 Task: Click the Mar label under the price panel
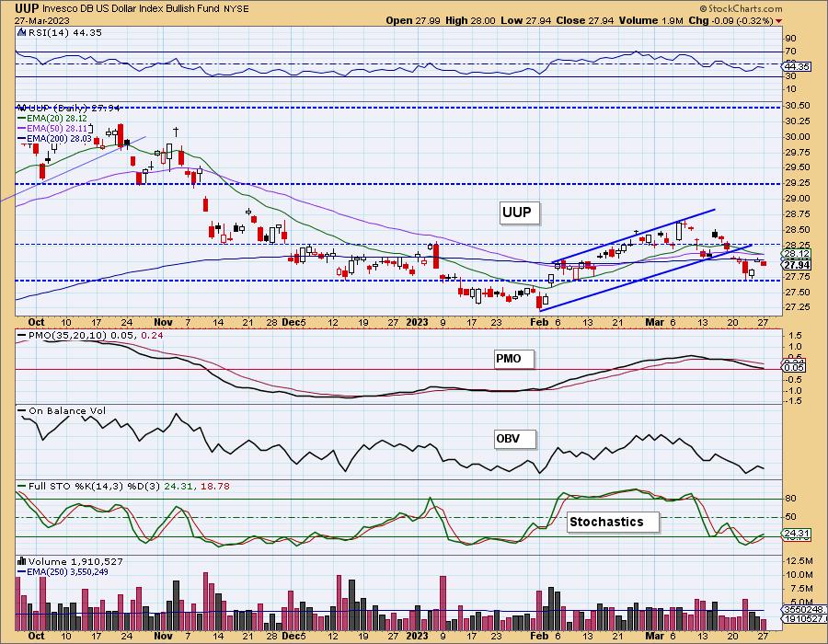pyautogui.click(x=654, y=322)
